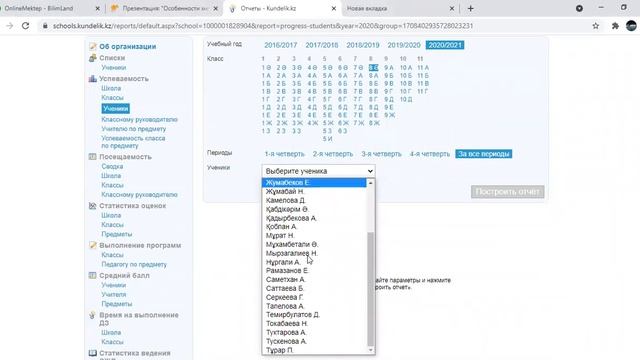Select Темирбулатов Д. from the student list
Image resolution: width=640 pixels, height=360 pixels.
point(314,315)
